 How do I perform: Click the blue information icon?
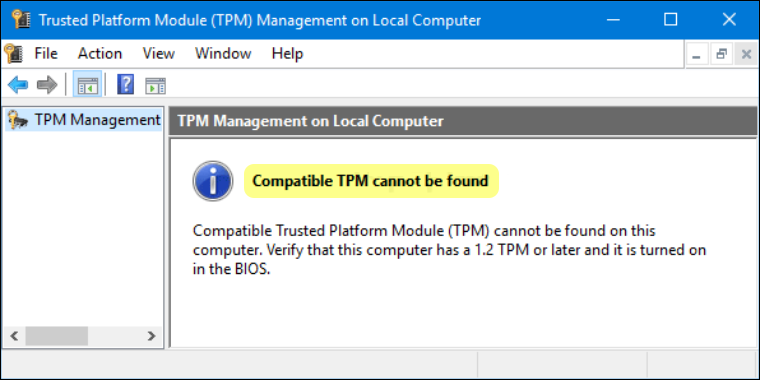pyautogui.click(x=213, y=181)
